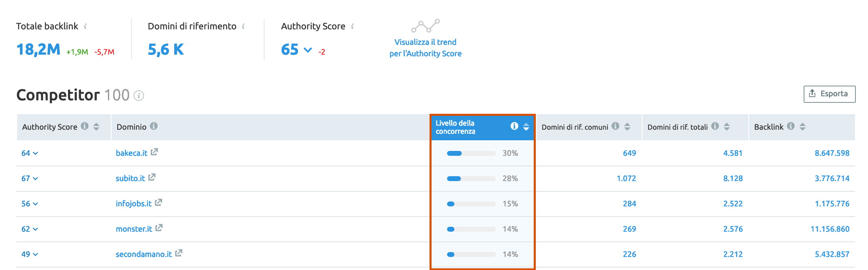
Task: Expand Authority Score 49 for secondamano.it
Action: point(35,255)
